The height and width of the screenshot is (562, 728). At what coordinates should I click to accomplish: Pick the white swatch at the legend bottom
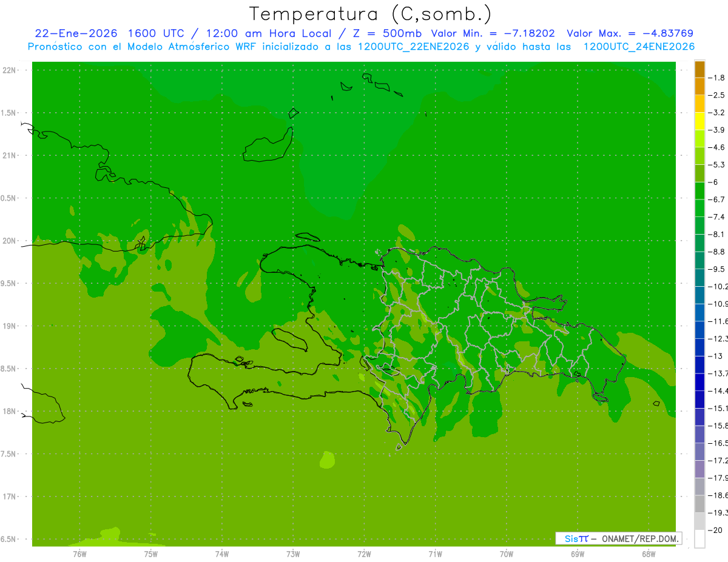tap(699, 538)
